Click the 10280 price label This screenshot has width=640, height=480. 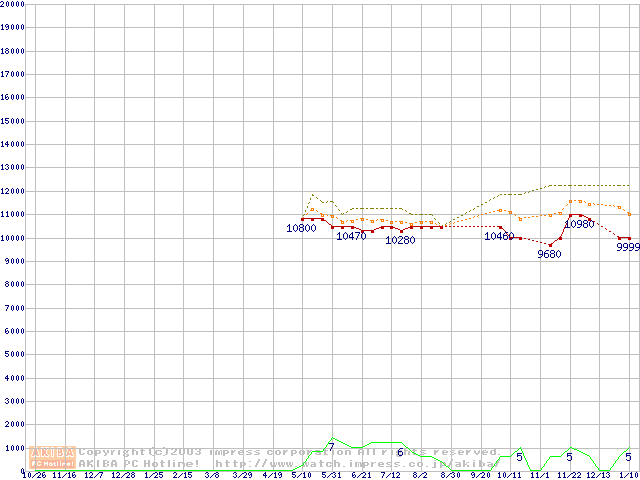pyautogui.click(x=400, y=240)
